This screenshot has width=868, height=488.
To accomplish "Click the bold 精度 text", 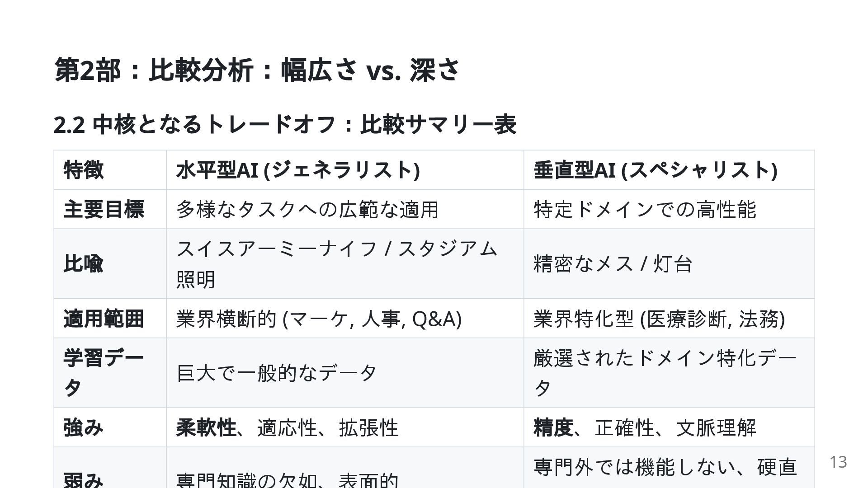I will click(x=553, y=427).
